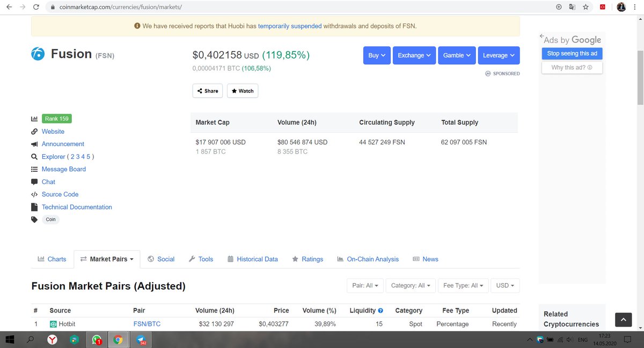Open Explorer link number 3

[x=78, y=157]
